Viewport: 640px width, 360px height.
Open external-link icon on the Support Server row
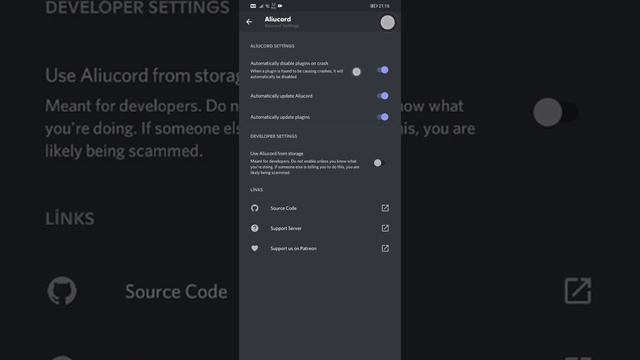tap(385, 228)
